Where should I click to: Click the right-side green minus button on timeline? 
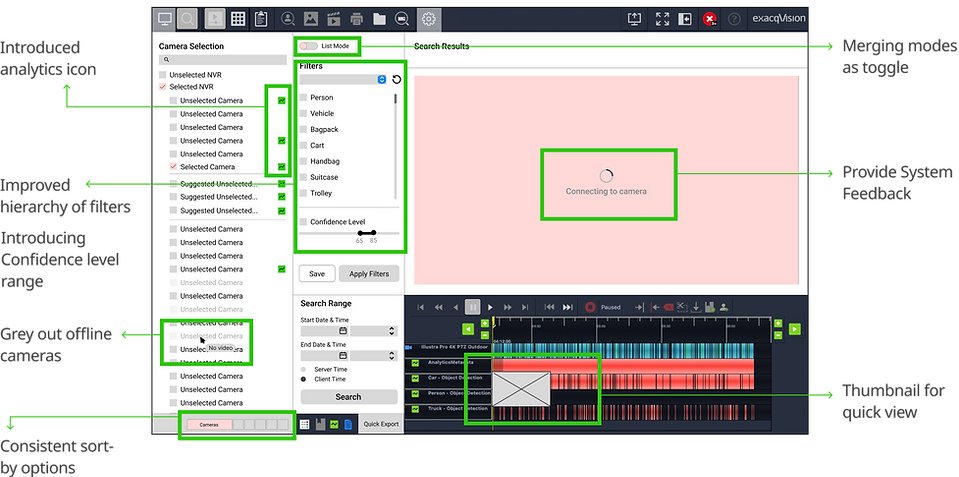778,335
